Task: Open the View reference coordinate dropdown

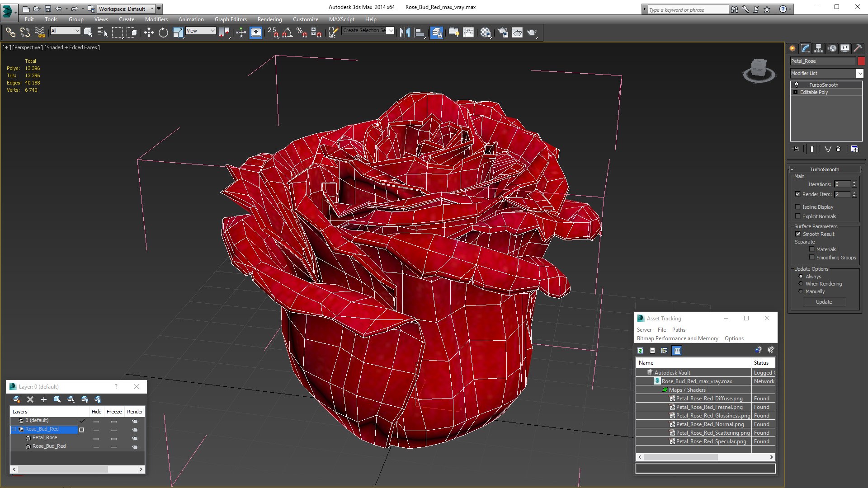Action: pos(201,31)
